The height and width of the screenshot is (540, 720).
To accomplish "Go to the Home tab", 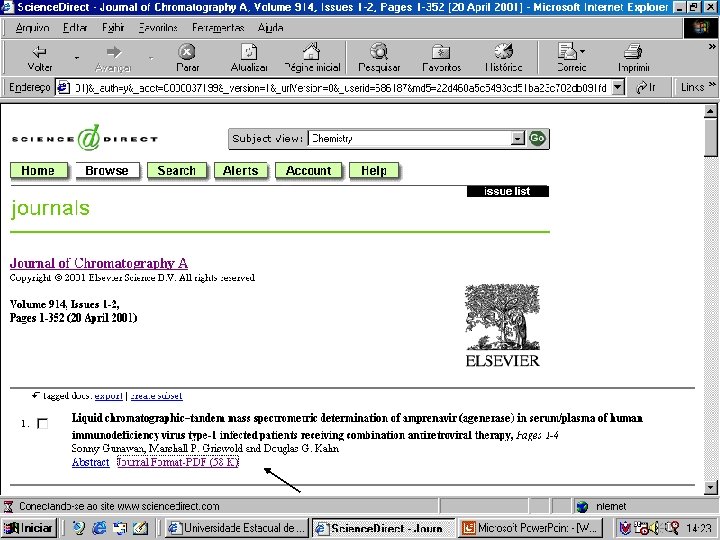I will (39, 170).
